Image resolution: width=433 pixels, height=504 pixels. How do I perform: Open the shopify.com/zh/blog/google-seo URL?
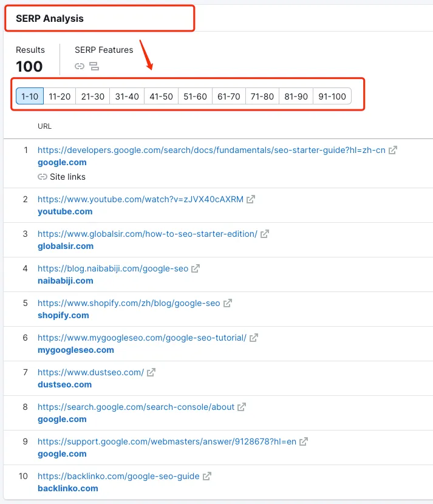click(129, 303)
